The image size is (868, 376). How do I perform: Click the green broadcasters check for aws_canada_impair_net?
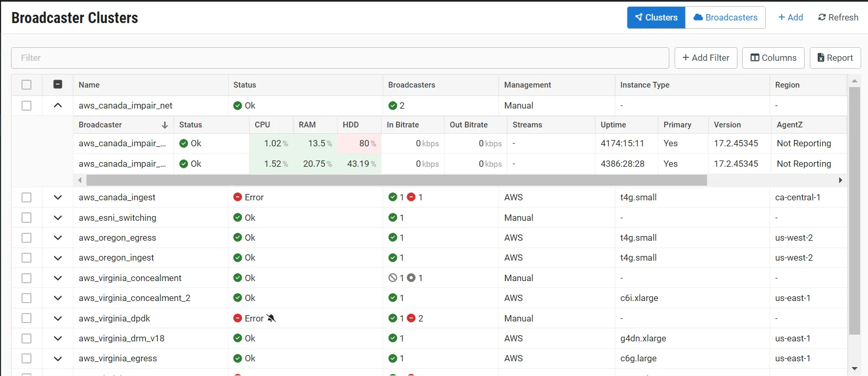pos(393,105)
